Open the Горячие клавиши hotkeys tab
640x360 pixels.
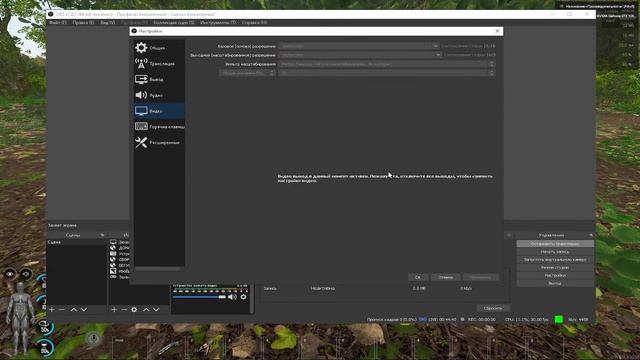point(159,127)
